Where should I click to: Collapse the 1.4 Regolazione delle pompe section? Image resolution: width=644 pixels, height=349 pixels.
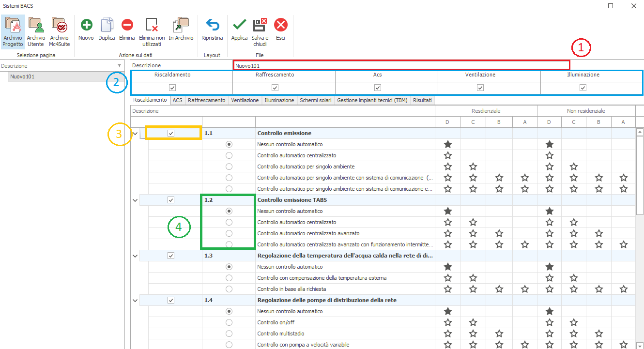tap(135, 300)
